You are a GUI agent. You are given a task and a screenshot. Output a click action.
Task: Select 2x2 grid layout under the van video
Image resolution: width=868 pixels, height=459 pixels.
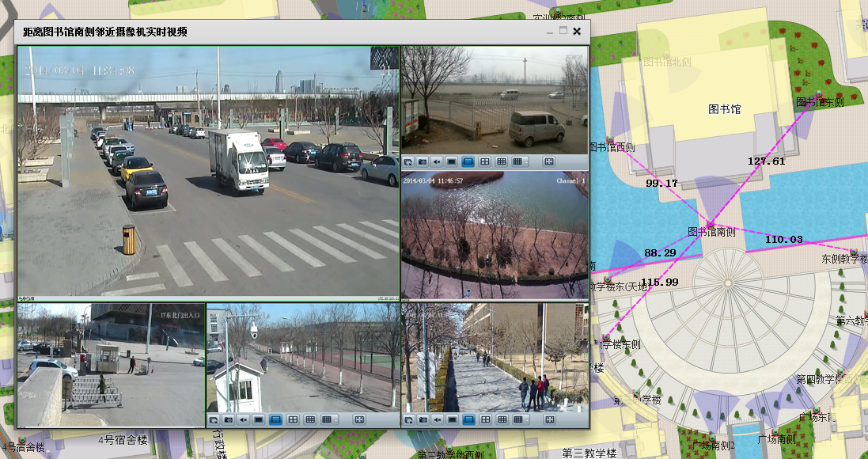484,161
